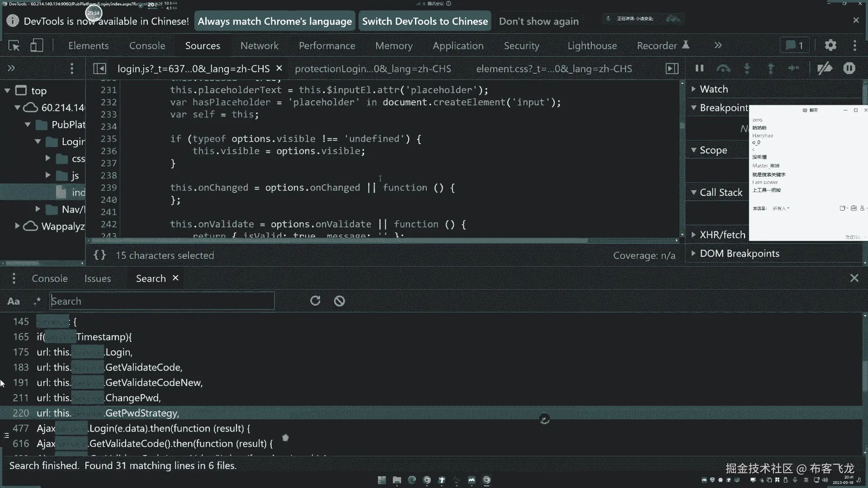Click Don't show again
Screen dimensions: 868x488
[x=538, y=21]
